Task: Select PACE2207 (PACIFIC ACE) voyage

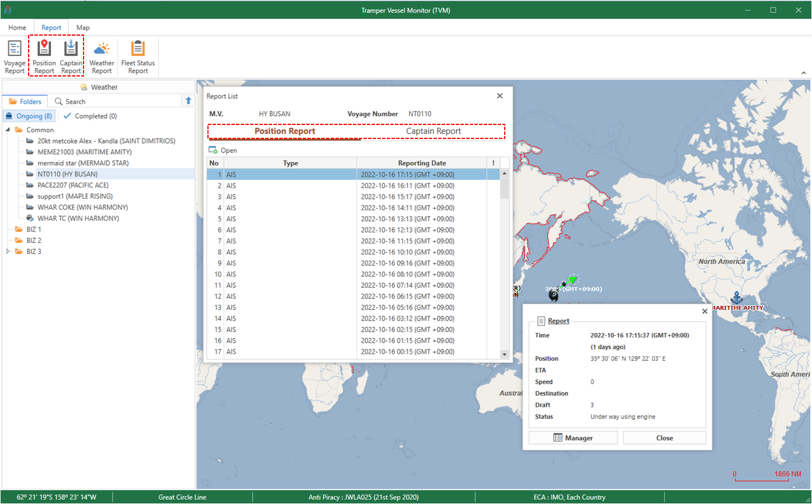Action: coord(72,185)
